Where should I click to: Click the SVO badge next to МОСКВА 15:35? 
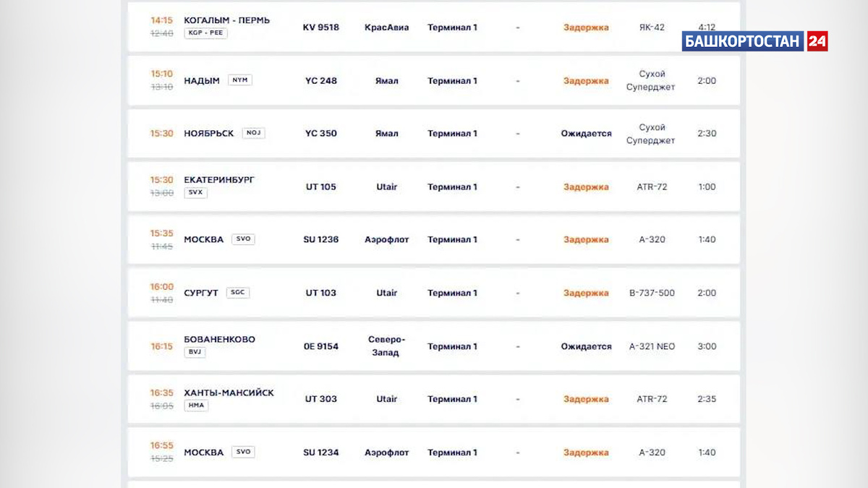(x=242, y=239)
